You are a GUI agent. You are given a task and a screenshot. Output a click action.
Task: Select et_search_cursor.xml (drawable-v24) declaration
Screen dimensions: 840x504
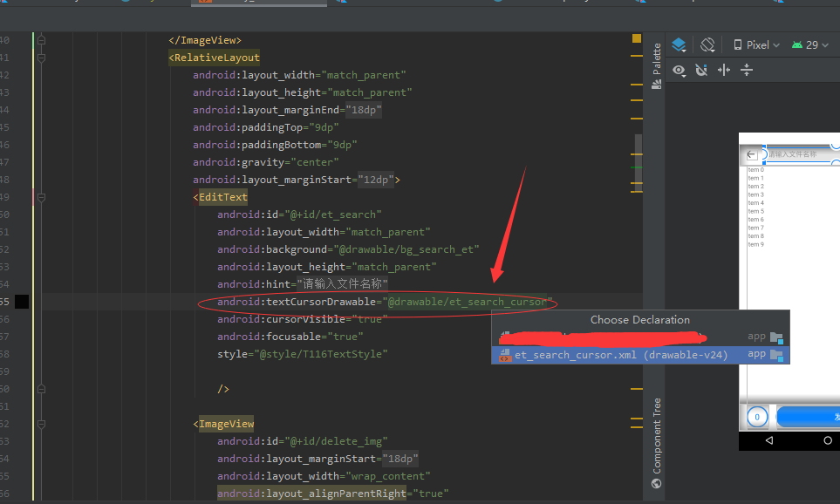(640, 355)
